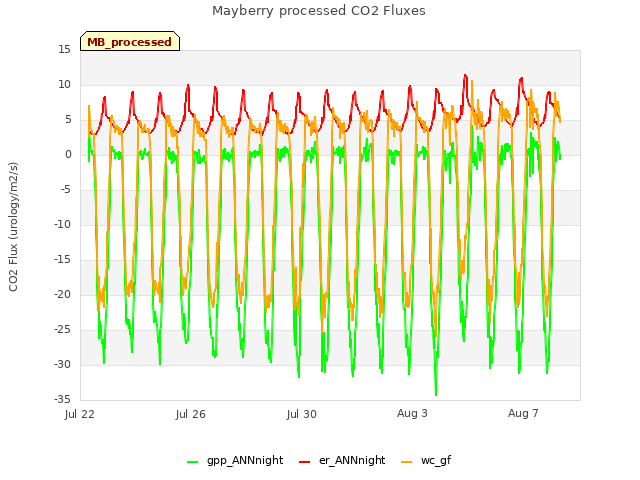Click y-axis tick label -5
Viewport: 640px width, 480px height.
66,190
